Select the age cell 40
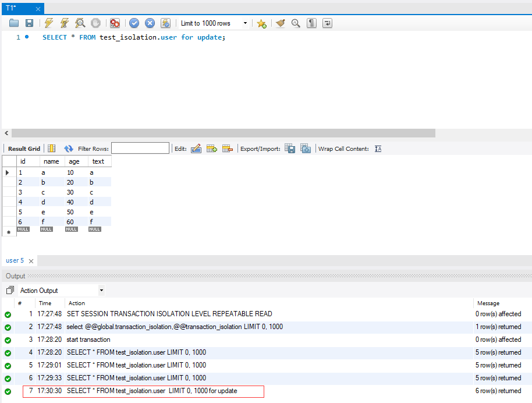This screenshot has width=532, height=403. click(76, 202)
